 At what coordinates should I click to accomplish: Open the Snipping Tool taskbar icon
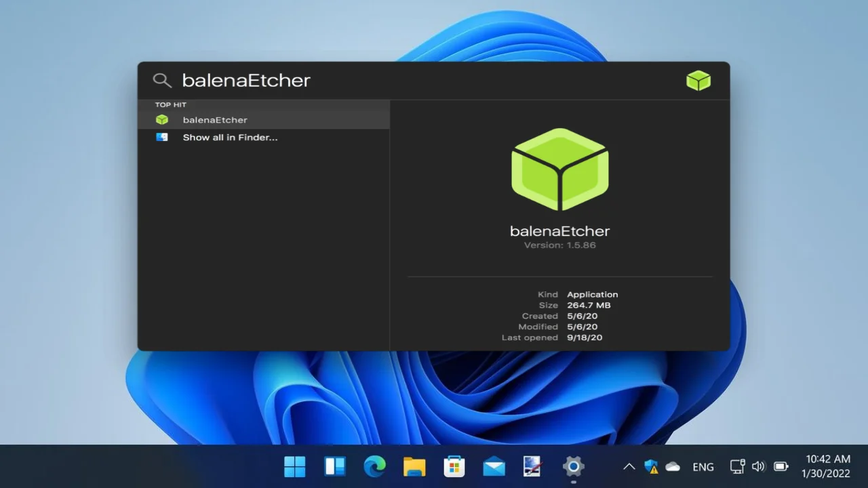533,466
